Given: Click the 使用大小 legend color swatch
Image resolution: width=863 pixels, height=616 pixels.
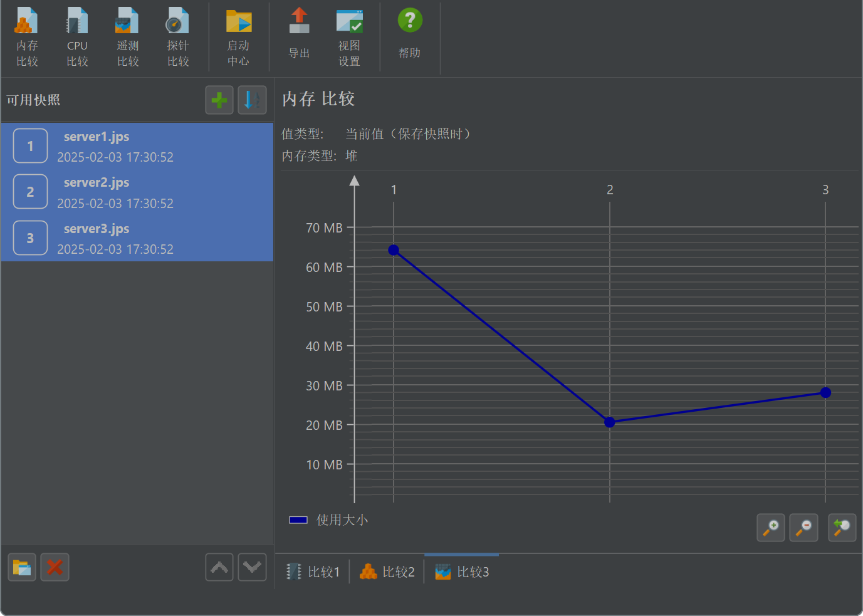Looking at the screenshot, I should 298,520.
